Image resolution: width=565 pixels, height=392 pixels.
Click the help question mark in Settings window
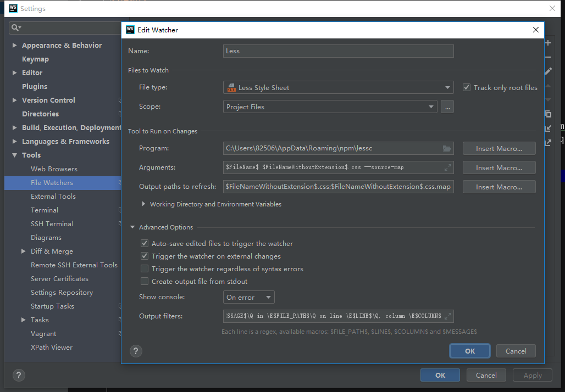(x=19, y=375)
